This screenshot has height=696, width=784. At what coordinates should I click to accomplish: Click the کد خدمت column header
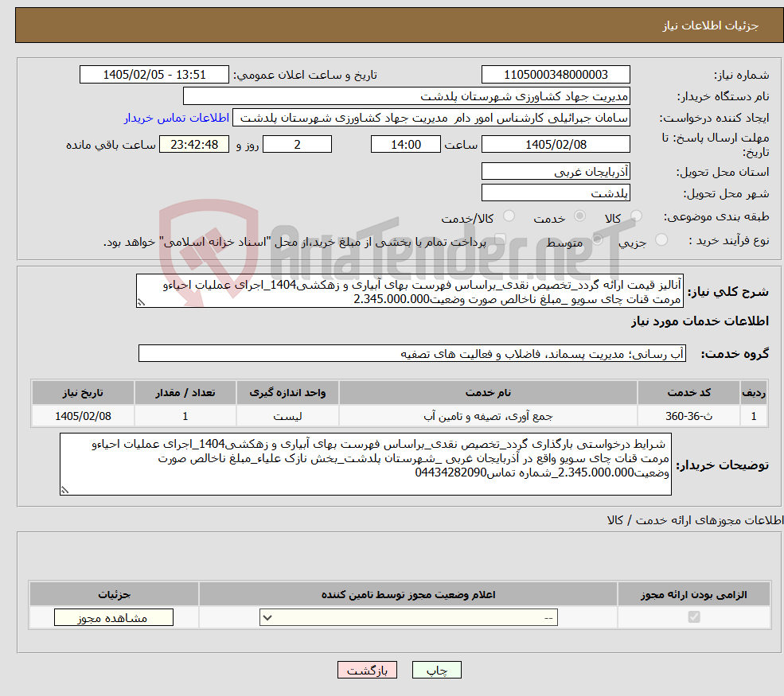click(x=688, y=393)
